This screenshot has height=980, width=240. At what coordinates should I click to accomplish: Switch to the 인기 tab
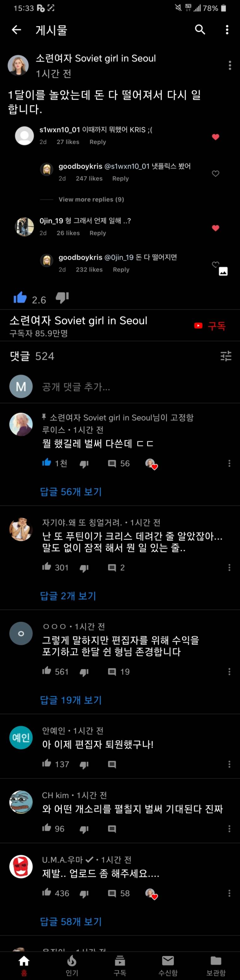tap(72, 965)
